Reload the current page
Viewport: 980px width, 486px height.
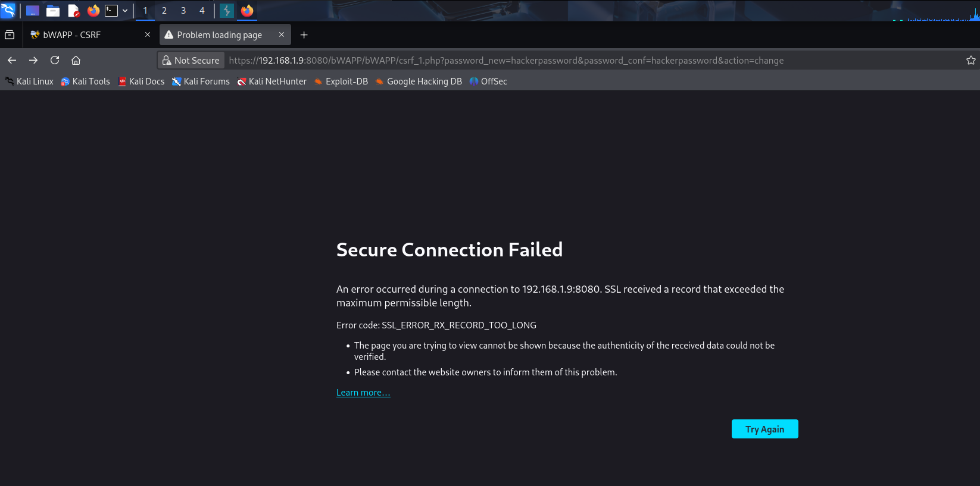55,60
